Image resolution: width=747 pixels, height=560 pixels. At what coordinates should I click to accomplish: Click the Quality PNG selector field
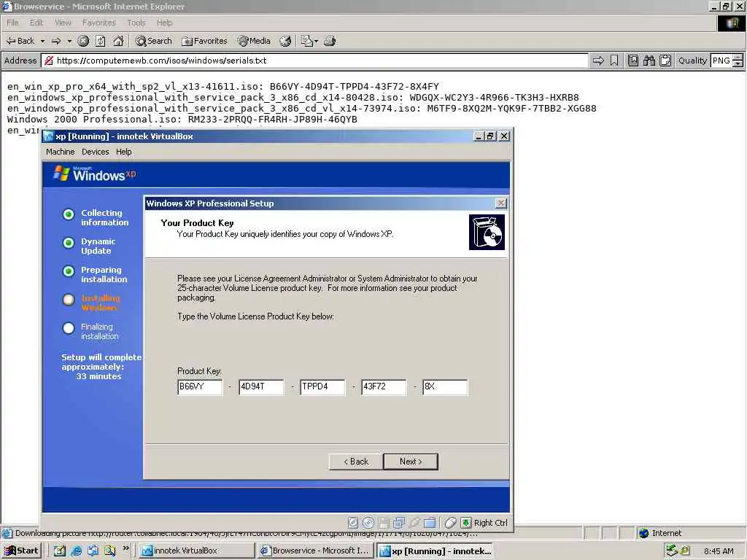click(721, 61)
